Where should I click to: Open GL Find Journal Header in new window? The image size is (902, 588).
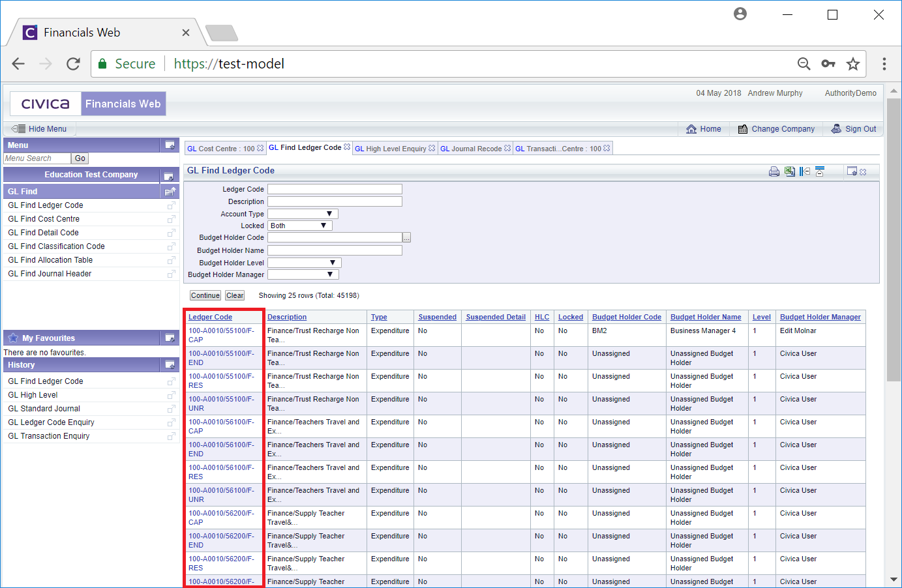(172, 274)
